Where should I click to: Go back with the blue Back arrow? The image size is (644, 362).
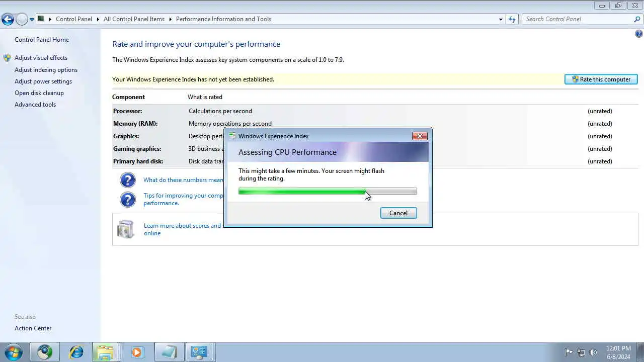[8, 20]
